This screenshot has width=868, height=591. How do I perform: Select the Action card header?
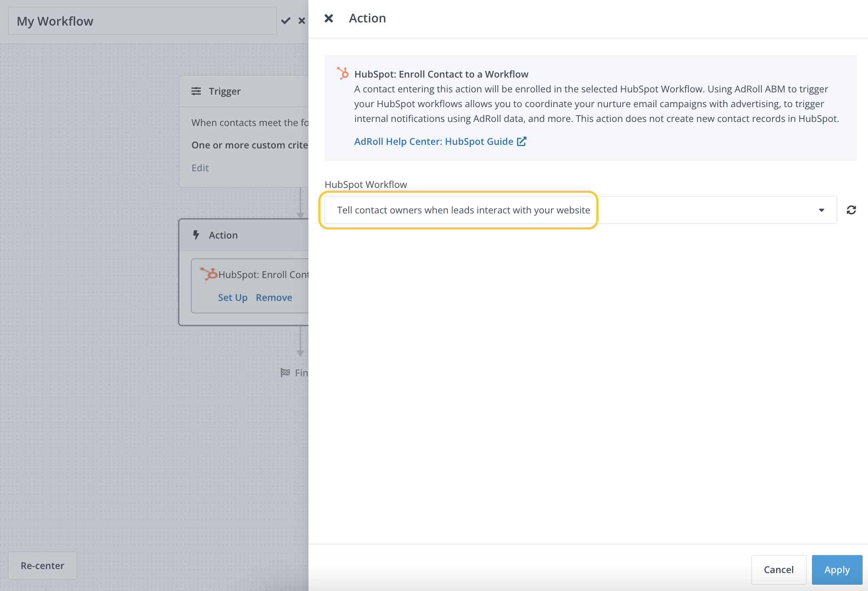pyautogui.click(x=244, y=235)
